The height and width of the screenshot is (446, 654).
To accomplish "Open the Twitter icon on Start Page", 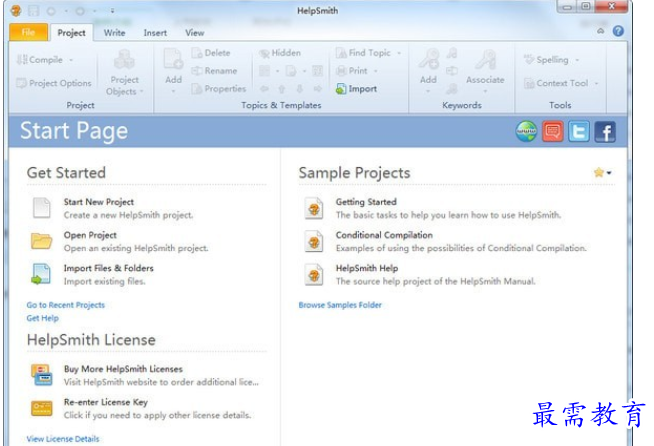I will (x=579, y=131).
